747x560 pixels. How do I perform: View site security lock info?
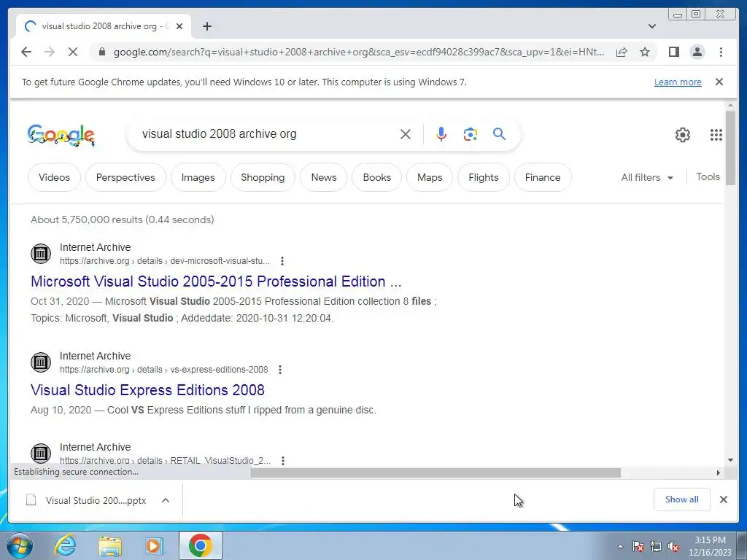pos(102,52)
